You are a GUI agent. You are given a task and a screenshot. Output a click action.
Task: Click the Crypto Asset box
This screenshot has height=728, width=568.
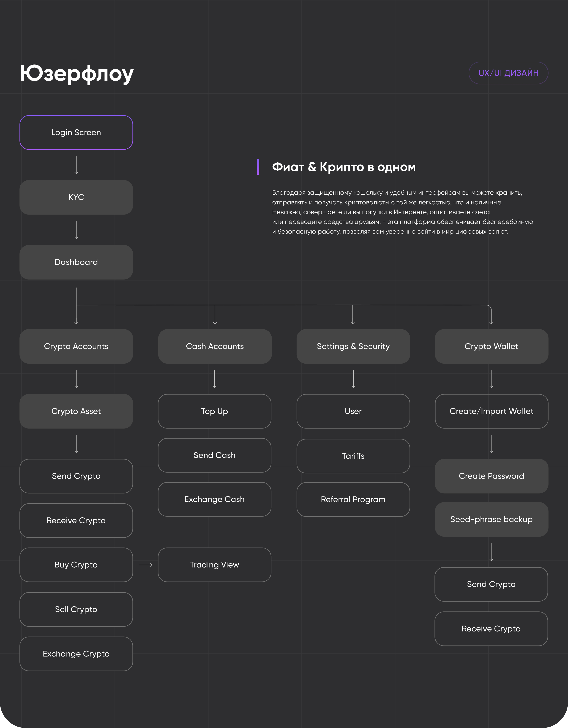76,411
